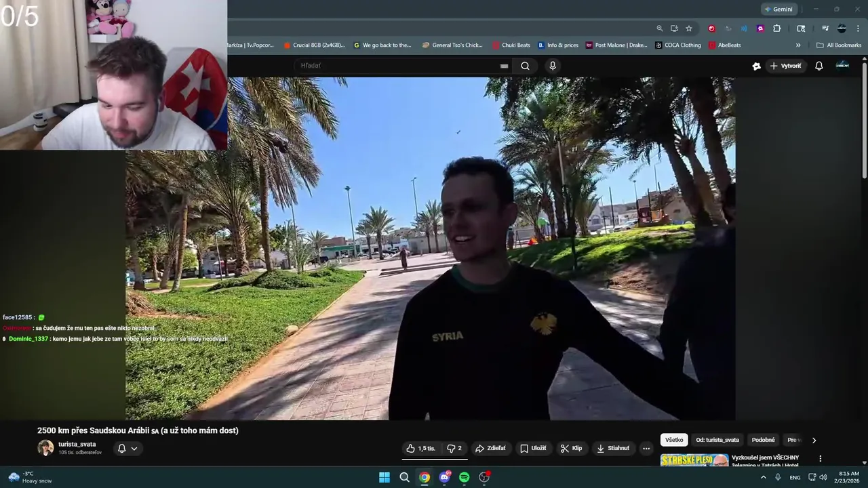Open the tab search icon in Chrome toolbar

point(801,28)
